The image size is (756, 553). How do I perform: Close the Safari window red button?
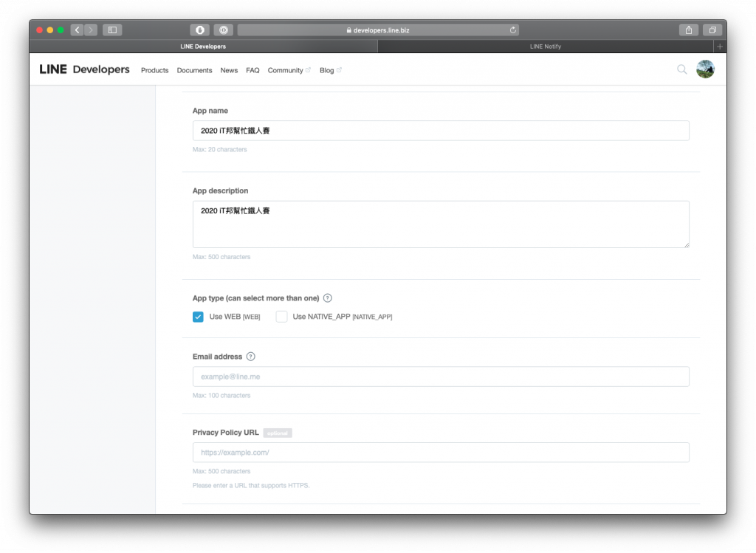tap(40, 30)
